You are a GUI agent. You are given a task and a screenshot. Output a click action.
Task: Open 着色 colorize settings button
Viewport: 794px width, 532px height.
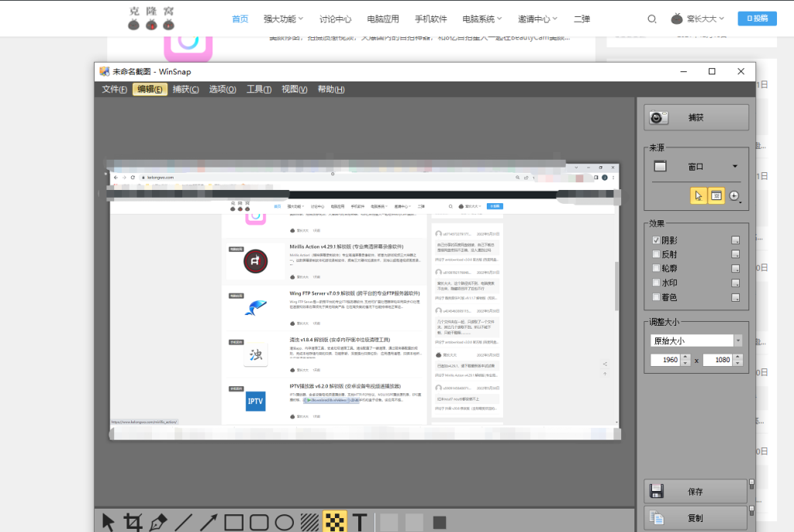735,298
